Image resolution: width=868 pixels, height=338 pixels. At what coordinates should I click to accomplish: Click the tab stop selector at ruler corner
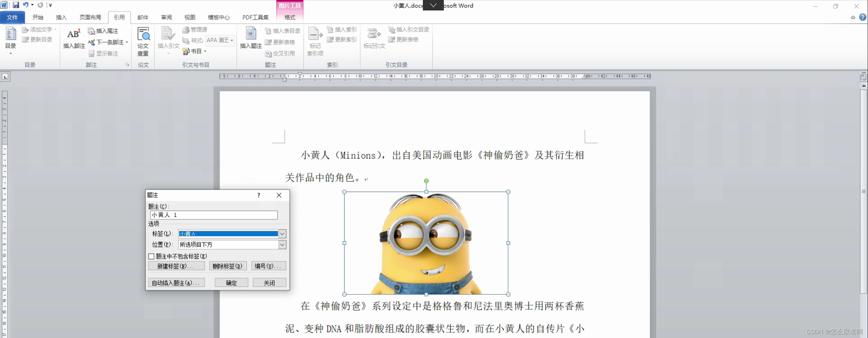(5, 77)
